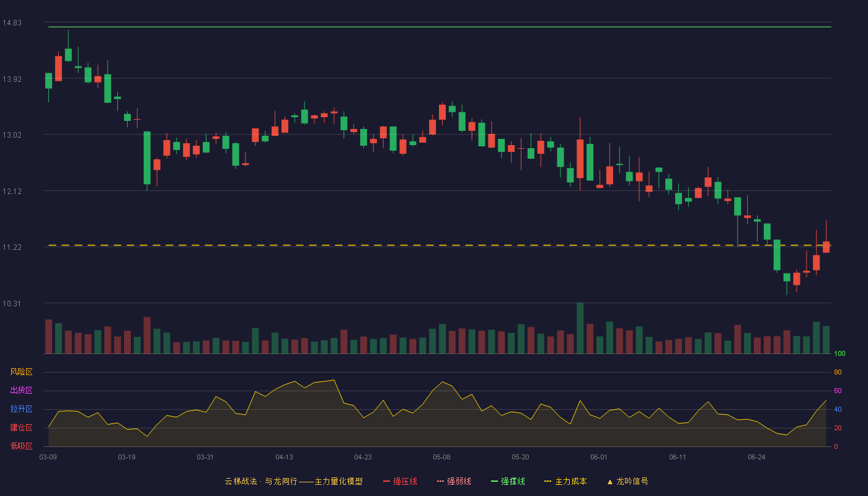
Task: Click the dashed yellow 主力成本 cost line
Action: point(440,246)
